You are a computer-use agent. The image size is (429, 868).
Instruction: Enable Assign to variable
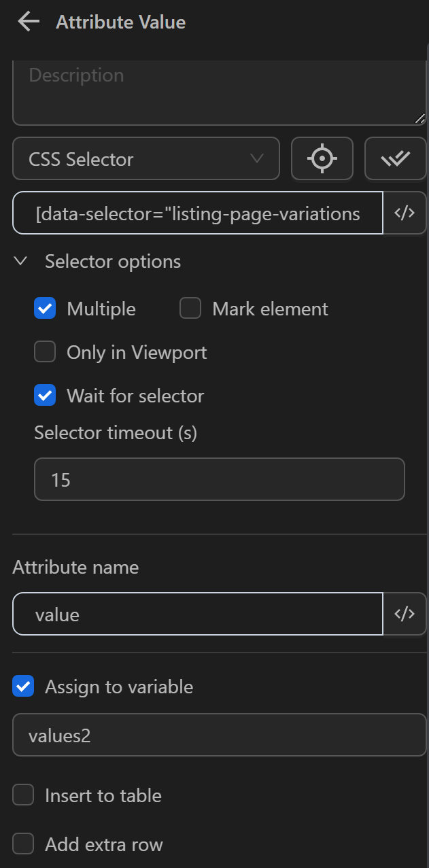click(x=23, y=687)
